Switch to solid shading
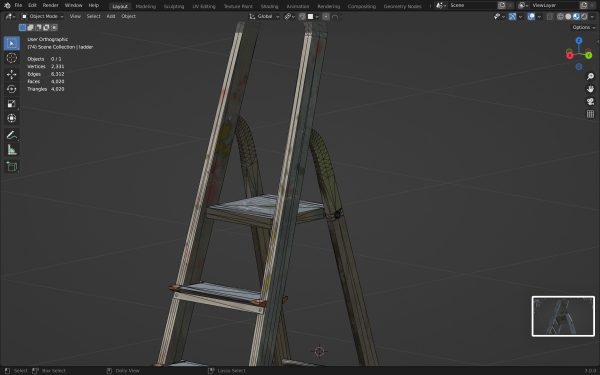Screen dimensions: 600x375 [x=568, y=16]
